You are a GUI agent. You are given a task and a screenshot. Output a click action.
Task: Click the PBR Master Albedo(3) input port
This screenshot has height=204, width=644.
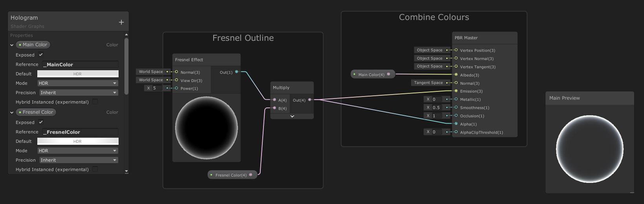click(x=456, y=75)
